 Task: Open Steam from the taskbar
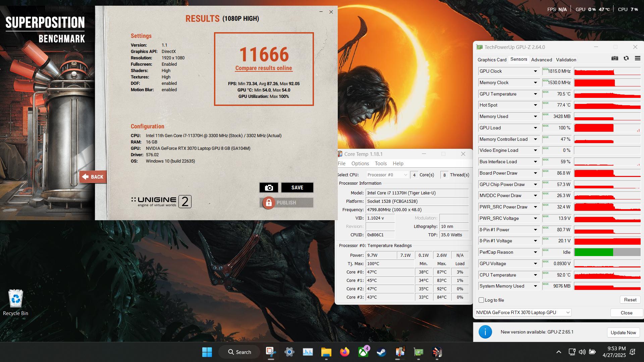click(x=381, y=352)
